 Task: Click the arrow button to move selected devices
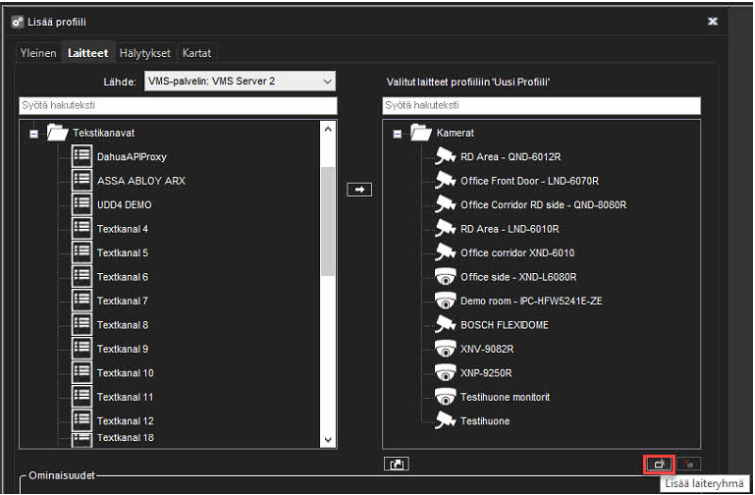tap(359, 189)
